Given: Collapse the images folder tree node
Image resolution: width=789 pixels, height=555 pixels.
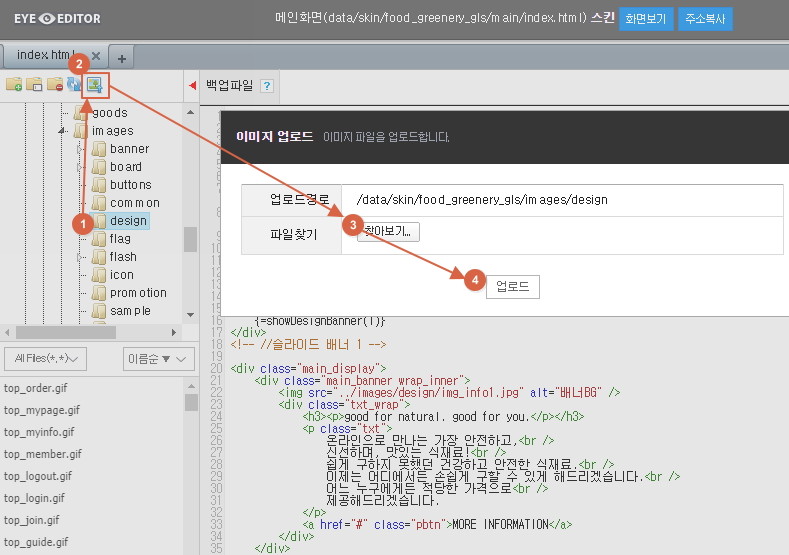Looking at the screenshot, I should (63, 131).
